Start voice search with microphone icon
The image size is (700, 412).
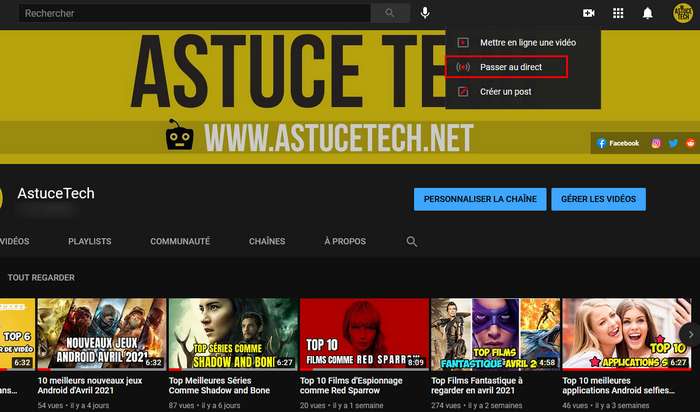coord(425,13)
